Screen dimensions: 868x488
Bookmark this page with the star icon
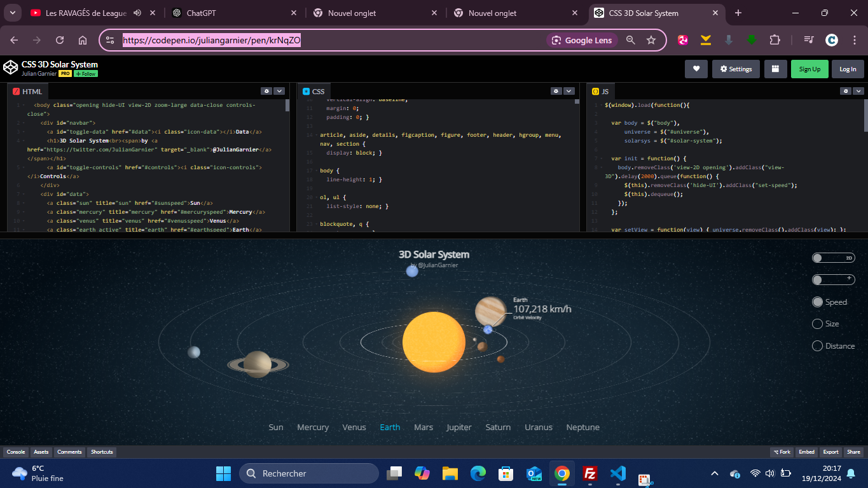point(651,40)
